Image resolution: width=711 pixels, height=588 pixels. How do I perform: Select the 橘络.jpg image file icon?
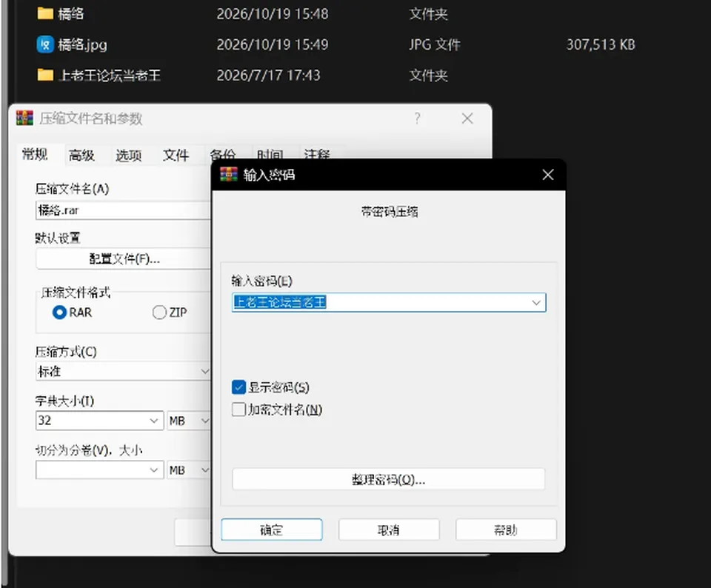[45, 44]
